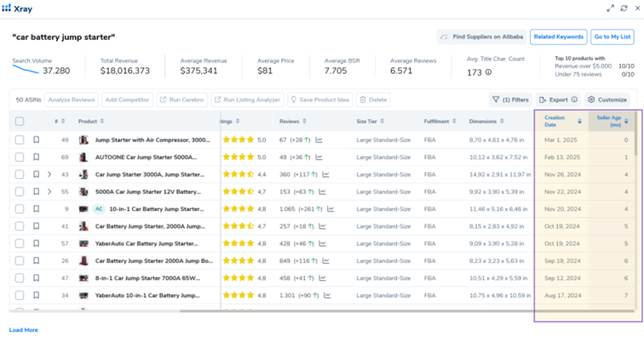Click the vertical table scrollbar

(635, 134)
